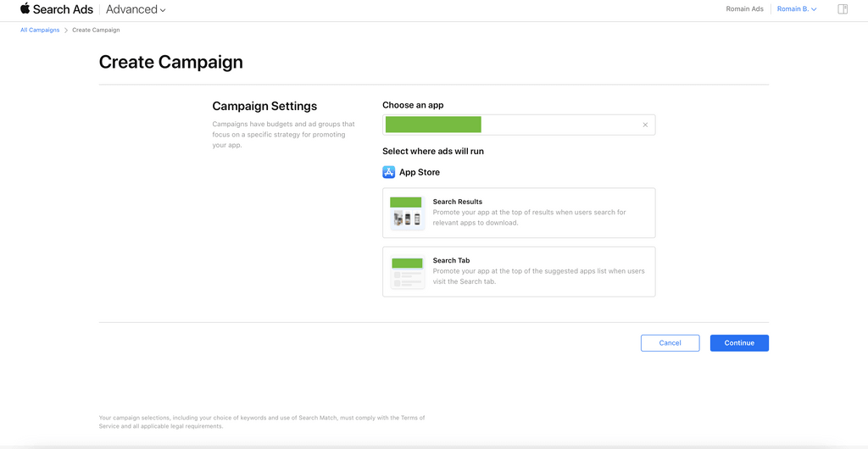Click the Campaign Settings heading
This screenshot has height=449, width=868.
pyautogui.click(x=264, y=106)
